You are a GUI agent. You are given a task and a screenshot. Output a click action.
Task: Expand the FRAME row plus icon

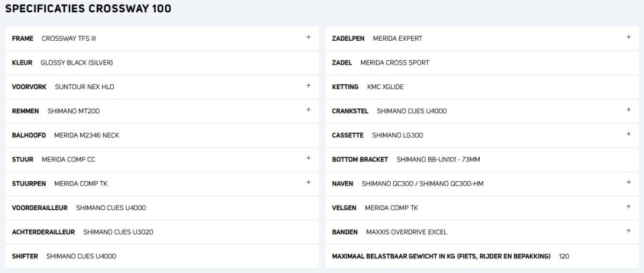(309, 38)
